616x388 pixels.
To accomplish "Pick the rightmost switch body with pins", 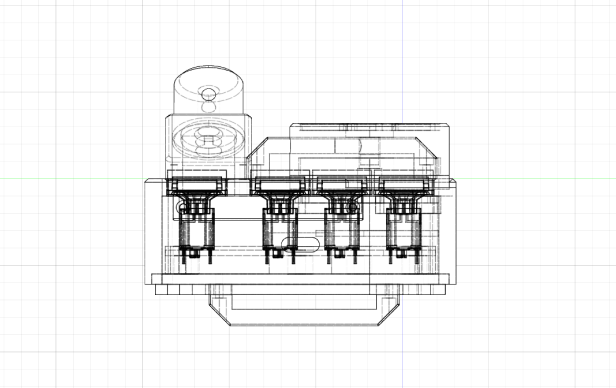I will click(403, 235).
